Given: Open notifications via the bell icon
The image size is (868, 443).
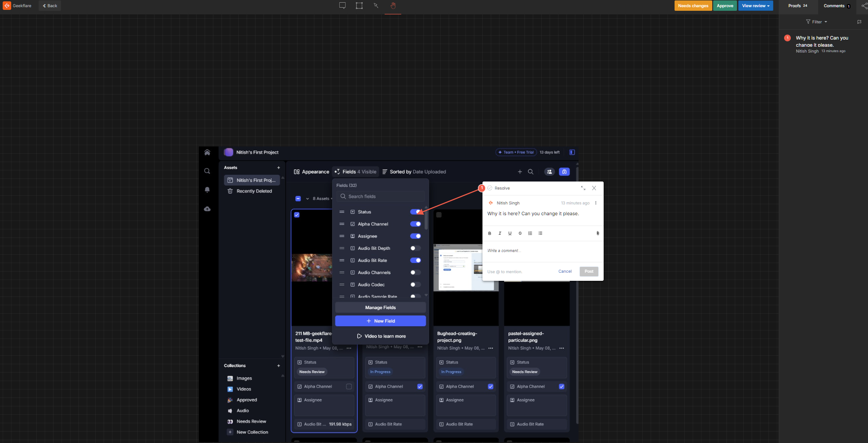Looking at the screenshot, I should 207,190.
